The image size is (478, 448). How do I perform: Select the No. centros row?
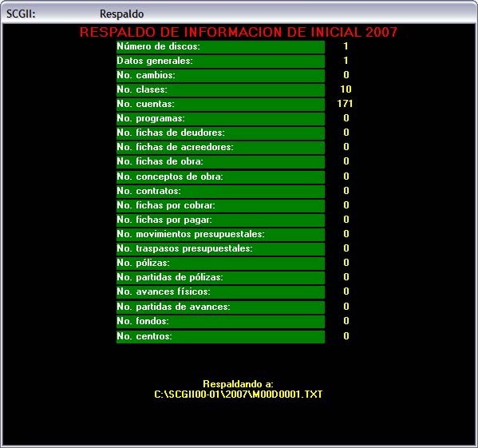click(220, 337)
